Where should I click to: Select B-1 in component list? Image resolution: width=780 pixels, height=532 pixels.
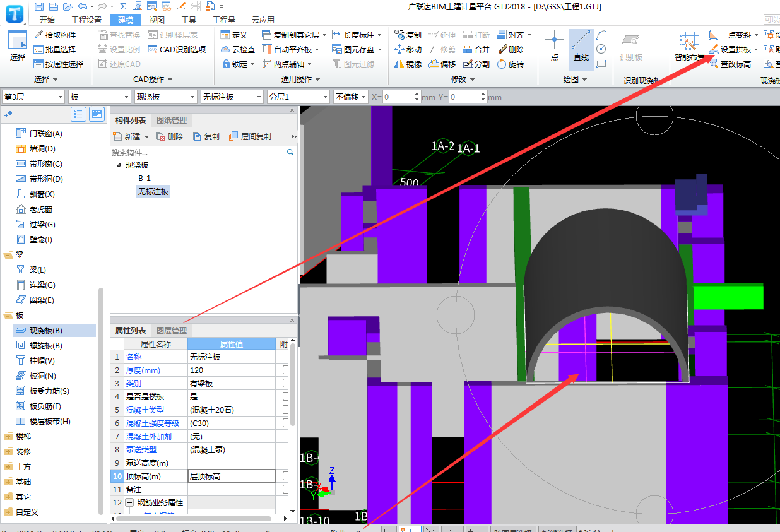coord(145,179)
